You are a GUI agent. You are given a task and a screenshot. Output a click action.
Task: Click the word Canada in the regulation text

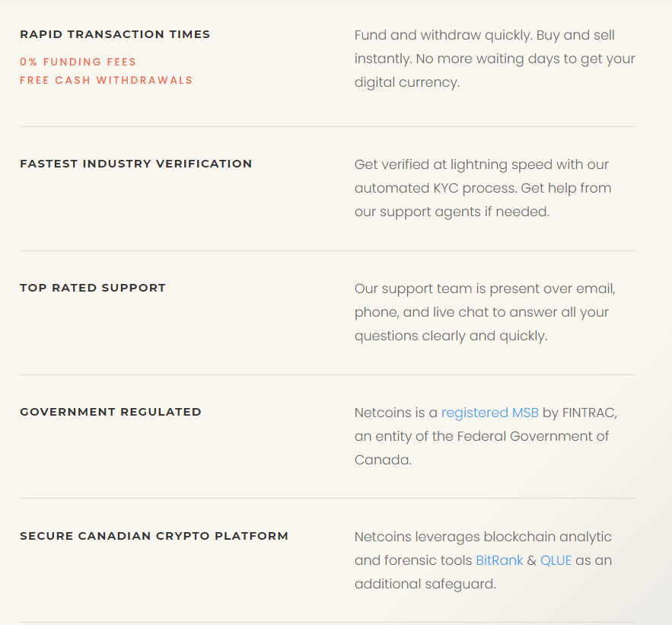coord(382,460)
